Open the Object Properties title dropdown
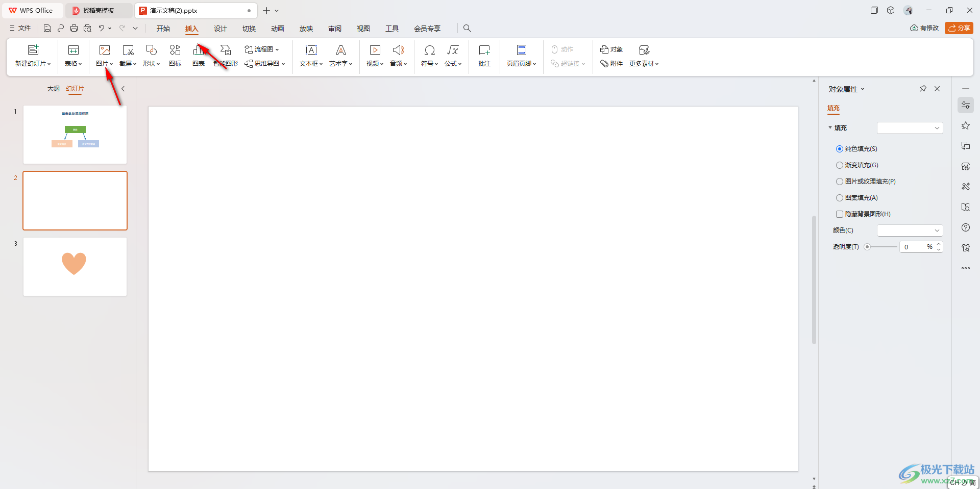The image size is (980, 489). [863, 89]
